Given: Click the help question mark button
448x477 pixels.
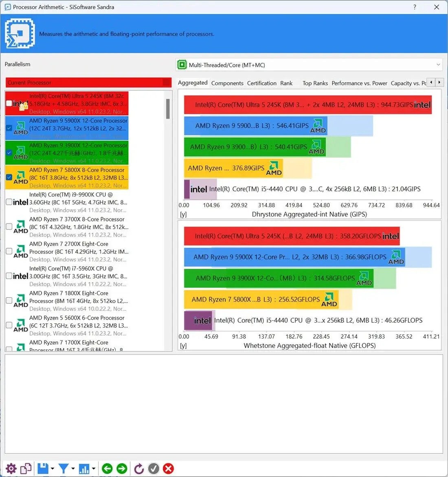Looking at the screenshot, I should point(415,7).
